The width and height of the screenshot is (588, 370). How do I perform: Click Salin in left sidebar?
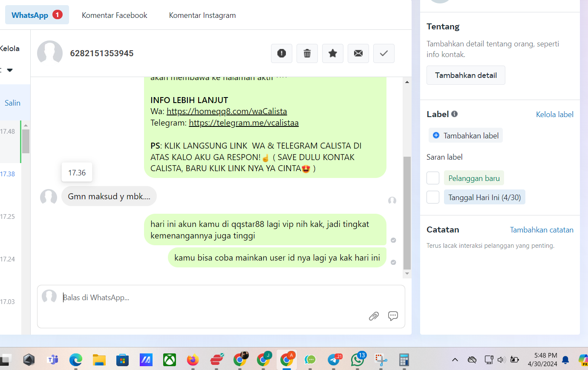click(x=12, y=103)
